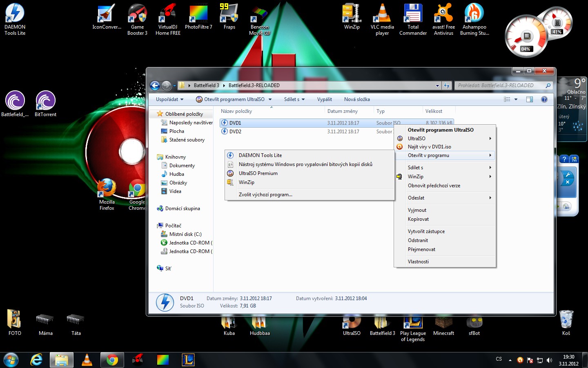The width and height of the screenshot is (588, 368).
Task: Open avast! Free Antivirus icon
Action: point(443,19)
